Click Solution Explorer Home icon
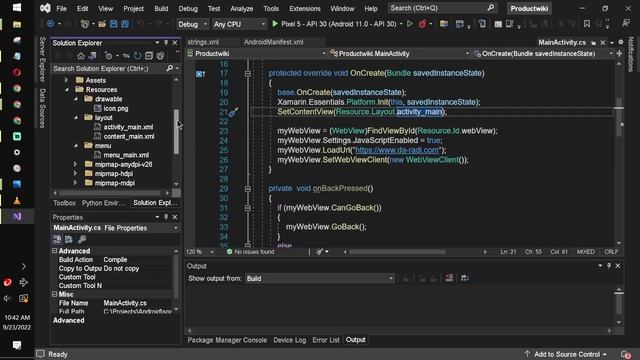 (81, 56)
